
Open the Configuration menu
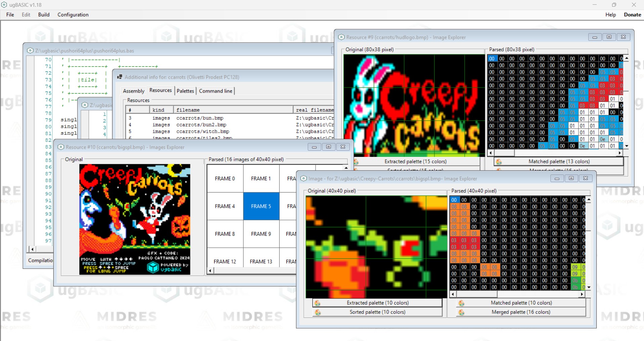coord(73,15)
